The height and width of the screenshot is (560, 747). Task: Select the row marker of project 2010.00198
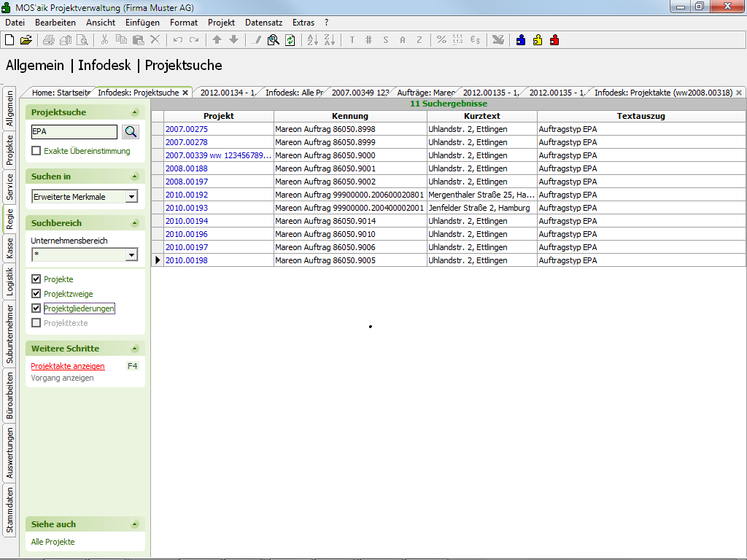(x=158, y=260)
